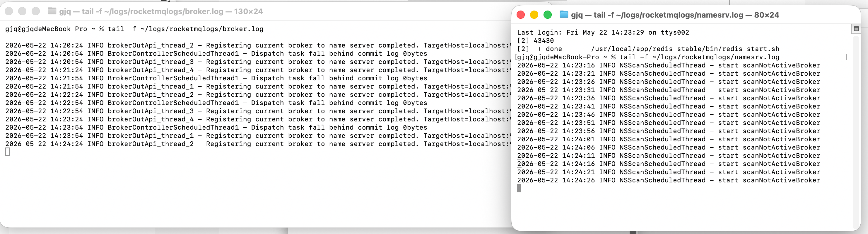Click the 14:21:54 brokerOutApi_thread_1 broker line
868x234 pixels.
click(x=258, y=86)
